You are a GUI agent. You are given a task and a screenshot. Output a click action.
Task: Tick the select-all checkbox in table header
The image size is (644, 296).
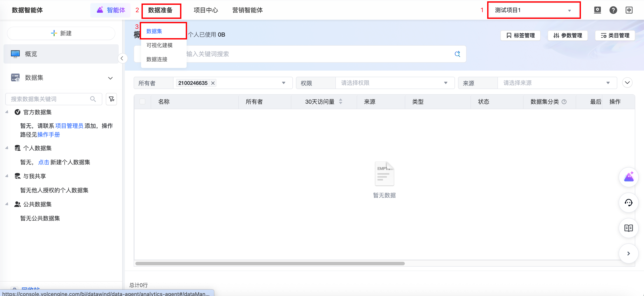point(142,102)
